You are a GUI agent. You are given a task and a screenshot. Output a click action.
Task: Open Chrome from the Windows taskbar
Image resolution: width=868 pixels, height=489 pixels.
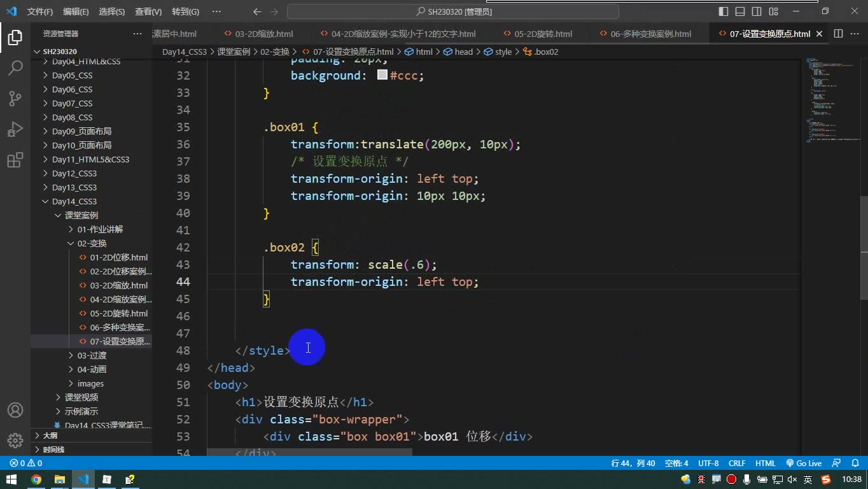click(36, 479)
